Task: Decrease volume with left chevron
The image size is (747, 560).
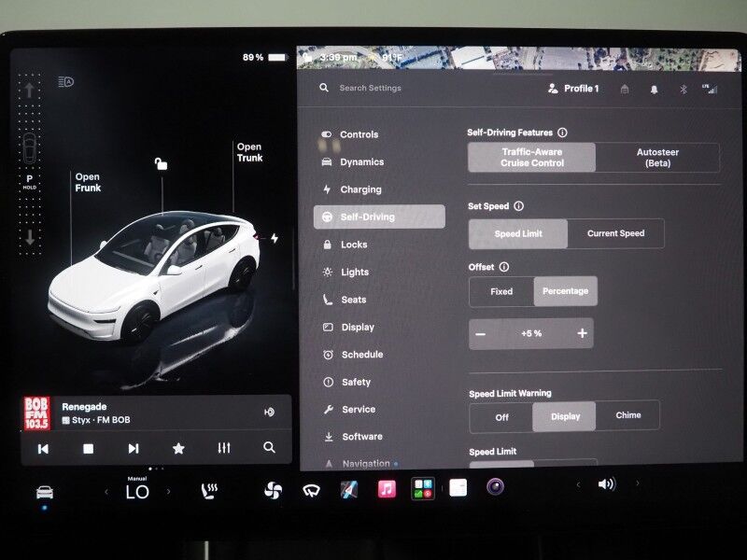Action: [578, 485]
